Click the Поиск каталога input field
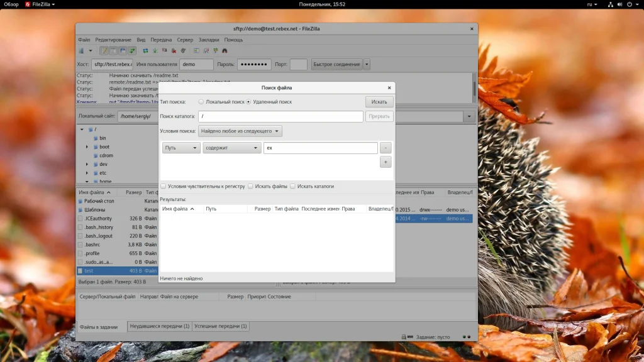 [280, 116]
